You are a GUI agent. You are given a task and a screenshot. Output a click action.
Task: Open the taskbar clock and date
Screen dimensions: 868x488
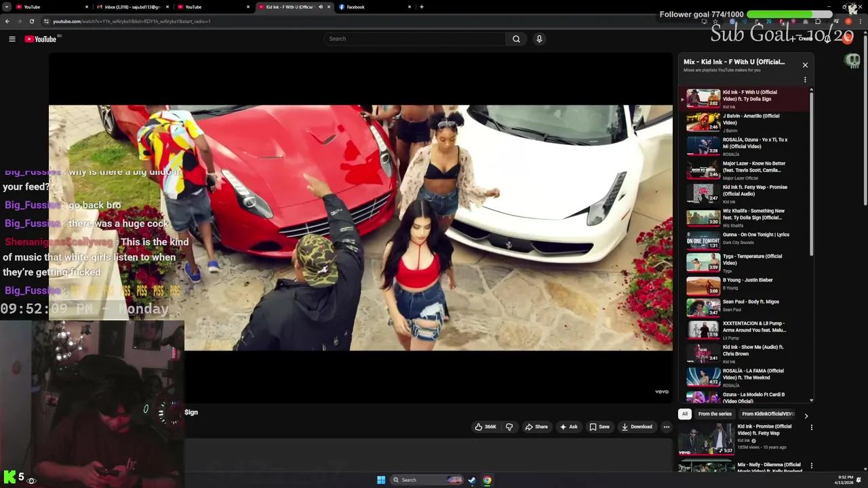(845, 480)
